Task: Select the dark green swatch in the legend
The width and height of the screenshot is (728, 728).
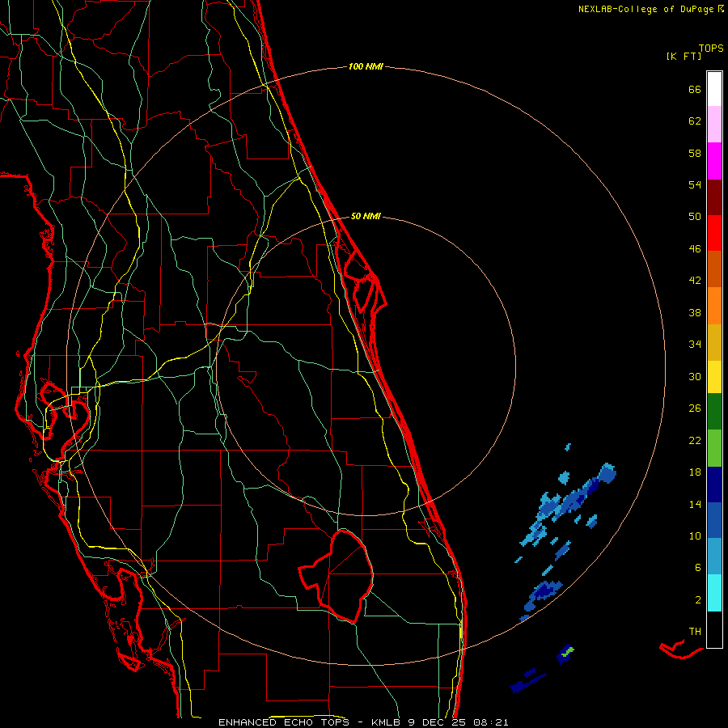Action: (x=714, y=412)
